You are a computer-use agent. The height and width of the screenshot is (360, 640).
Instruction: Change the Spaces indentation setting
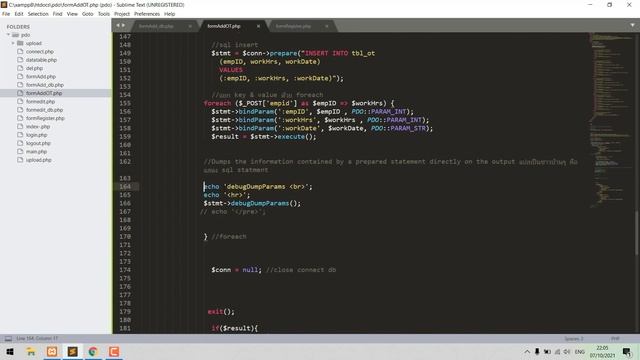pyautogui.click(x=573, y=339)
